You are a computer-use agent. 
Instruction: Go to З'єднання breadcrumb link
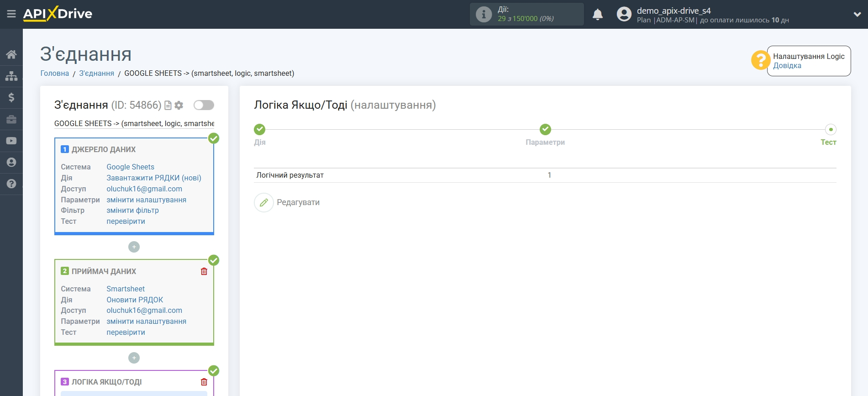96,73
